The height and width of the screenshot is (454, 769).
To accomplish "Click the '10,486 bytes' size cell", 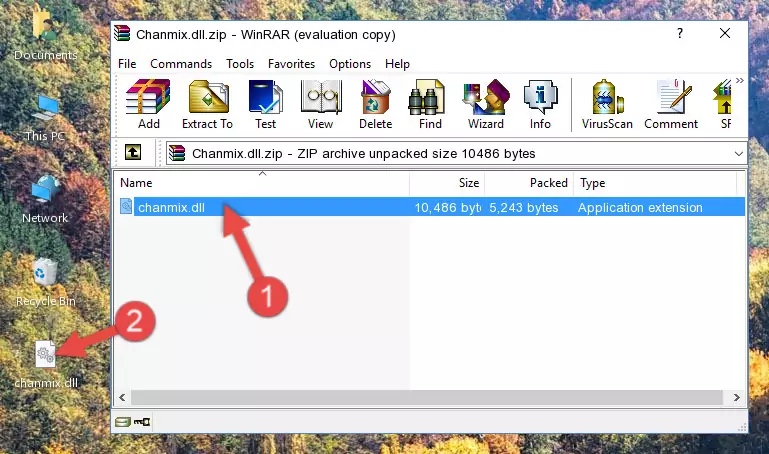I will coord(447,207).
